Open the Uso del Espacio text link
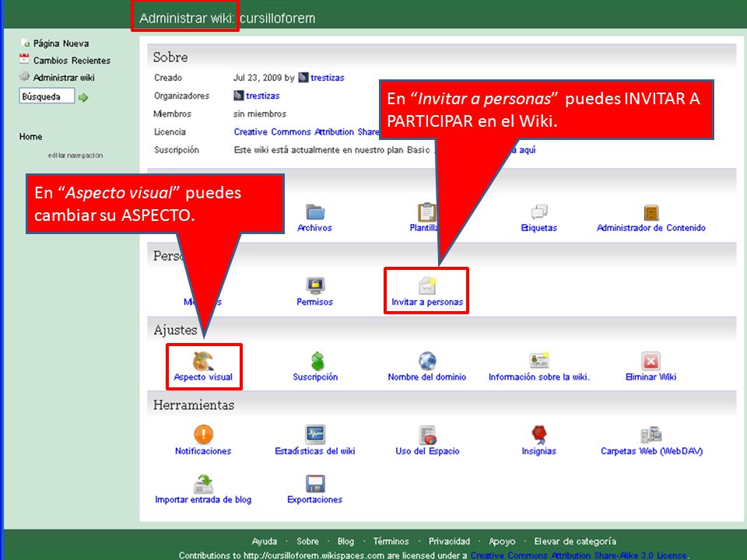This screenshot has height=560, width=747. 427,451
